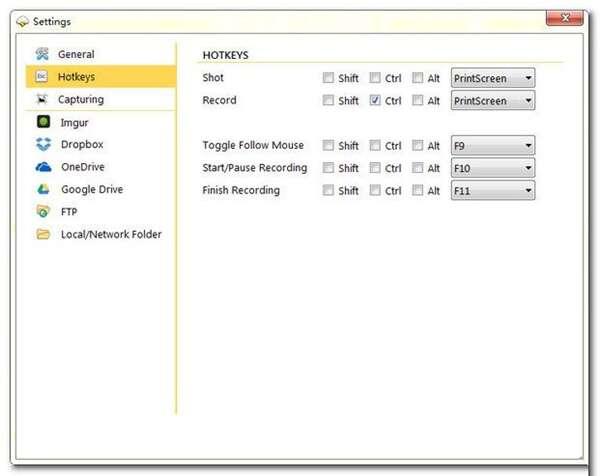Screen dimensions: 600x476
Task: Check Alt for Toggle Follow Mouse
Action: point(417,146)
